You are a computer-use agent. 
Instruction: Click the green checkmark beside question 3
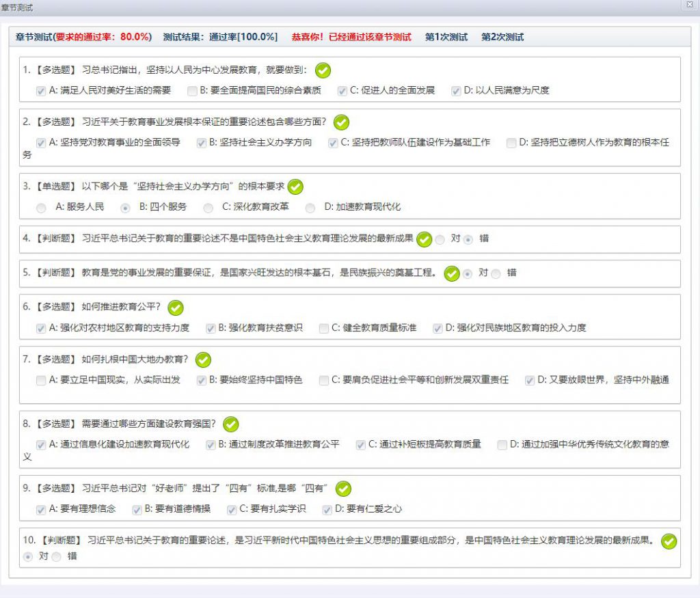[295, 187]
